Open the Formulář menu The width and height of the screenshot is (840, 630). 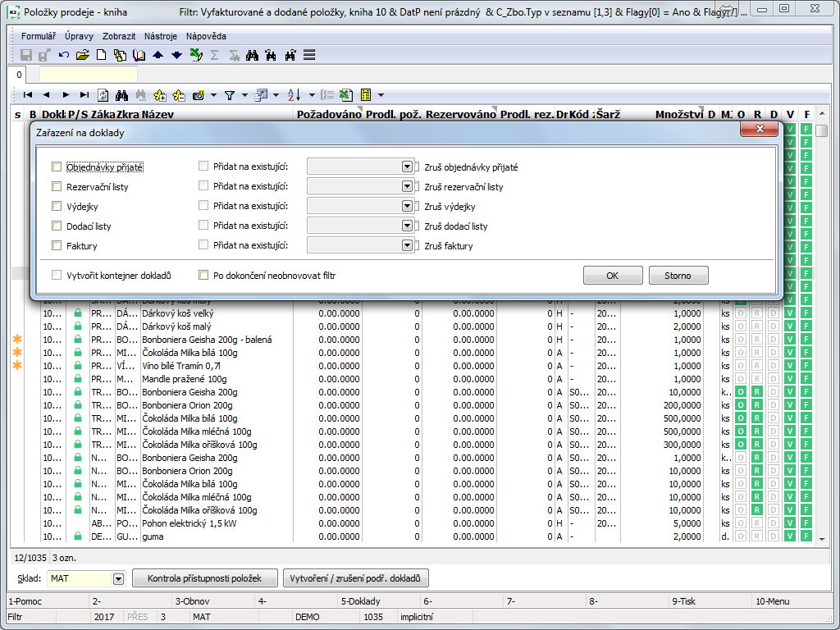tap(39, 36)
